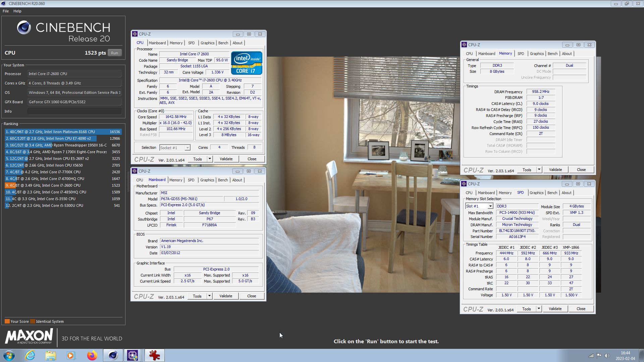Click the Intel Core i7 inside logo
644x362 pixels.
point(247,63)
